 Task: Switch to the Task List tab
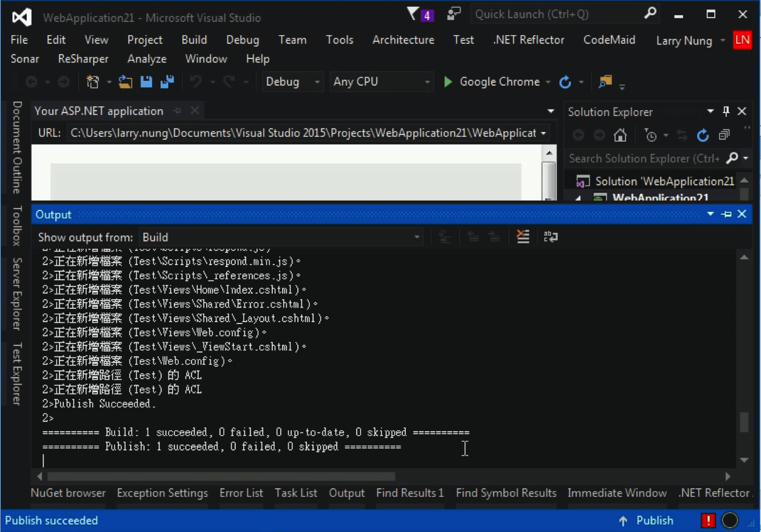(x=296, y=493)
